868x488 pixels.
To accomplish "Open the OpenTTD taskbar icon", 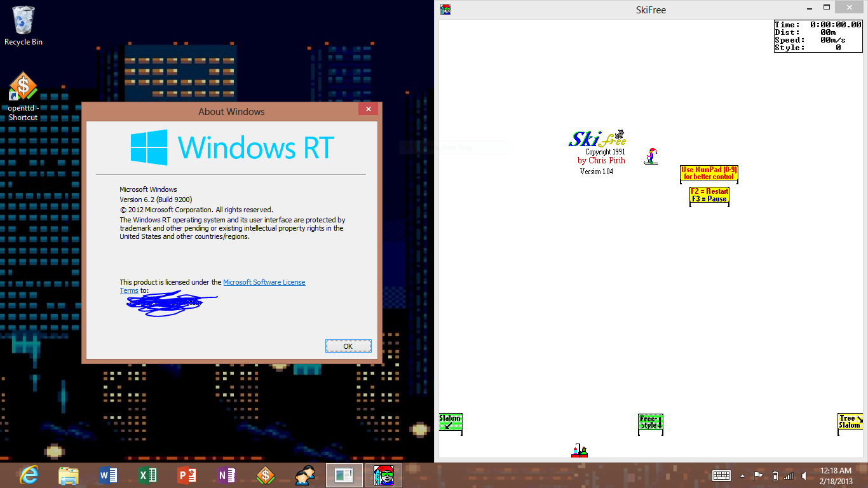I will [266, 475].
